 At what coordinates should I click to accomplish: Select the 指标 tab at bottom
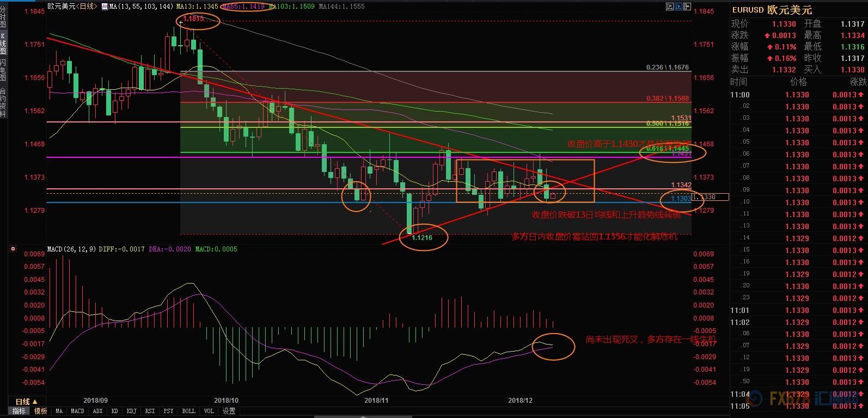click(x=19, y=411)
